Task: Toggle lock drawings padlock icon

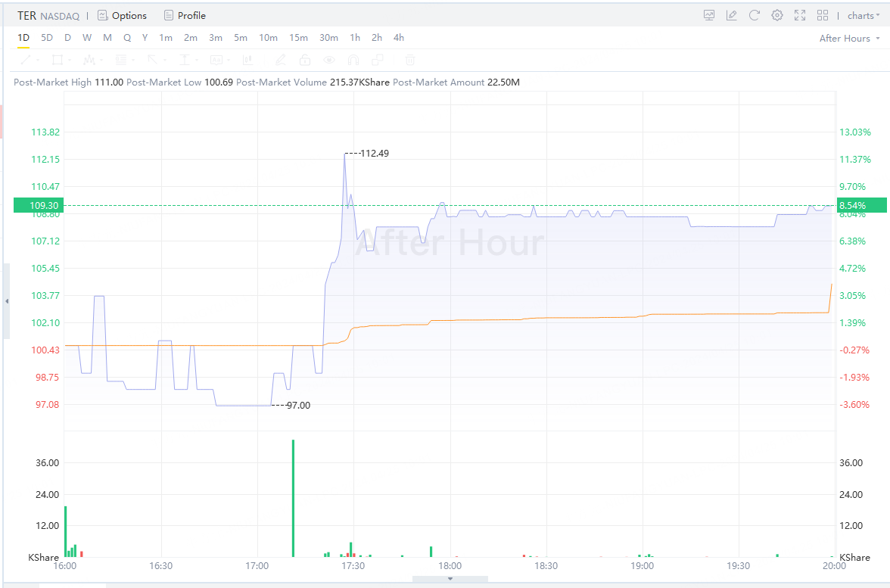Action: 305,60
